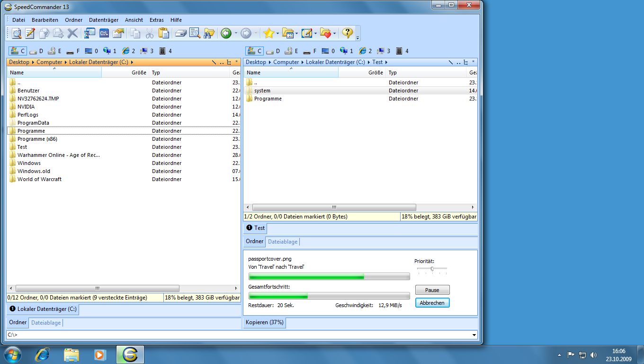This screenshot has width=644, height=364.
Task: Select the Kopieren (37%) tab
Action: tap(265, 323)
